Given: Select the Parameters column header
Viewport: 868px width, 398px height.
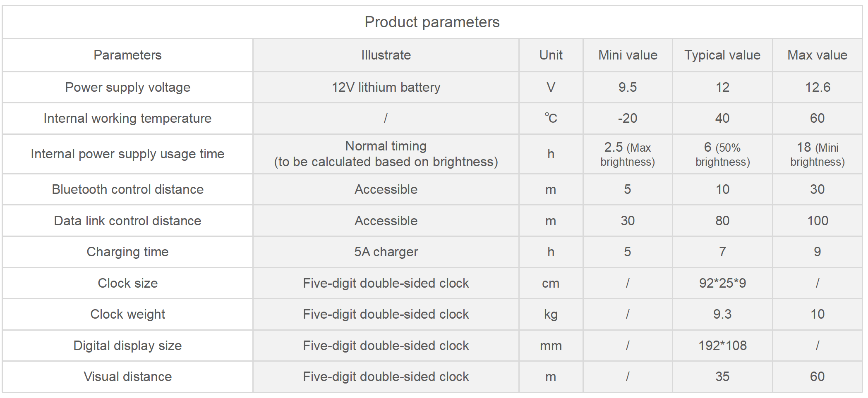Looking at the screenshot, I should point(127,55).
